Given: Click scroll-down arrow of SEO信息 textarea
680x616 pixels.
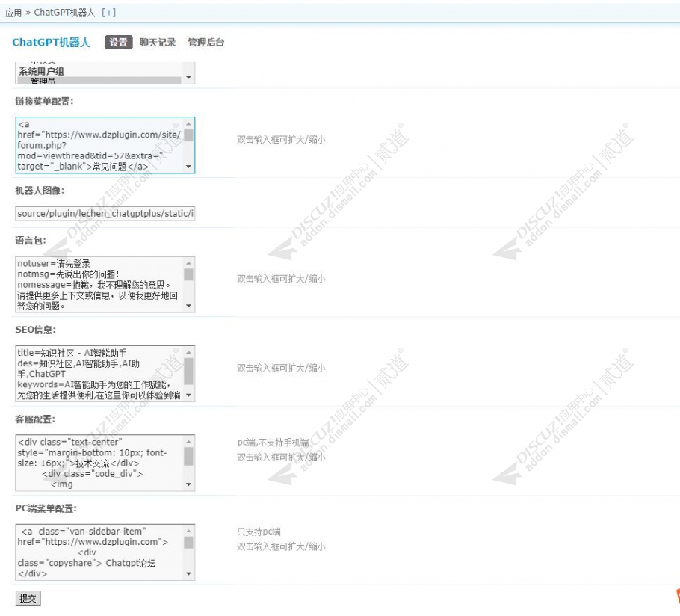Looking at the screenshot, I should click(188, 395).
